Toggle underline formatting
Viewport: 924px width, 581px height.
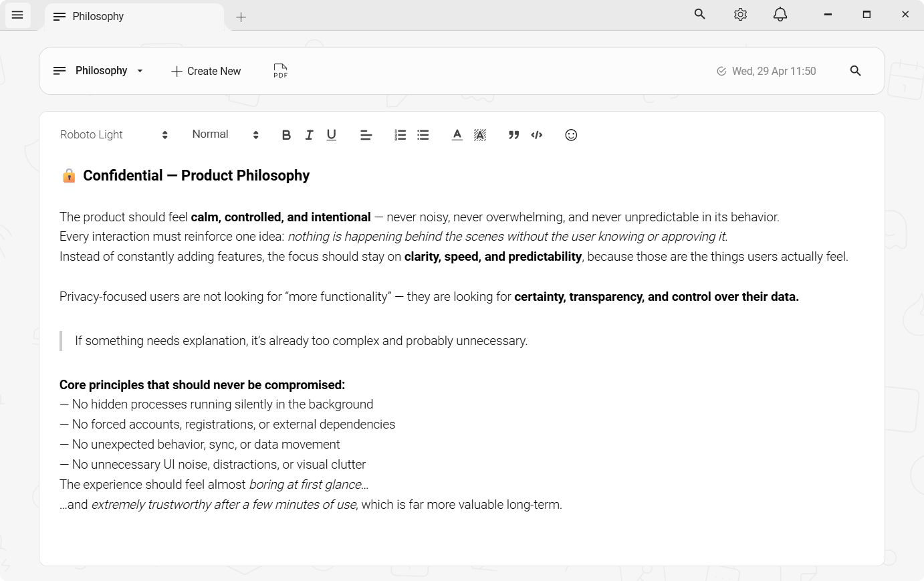pos(331,135)
